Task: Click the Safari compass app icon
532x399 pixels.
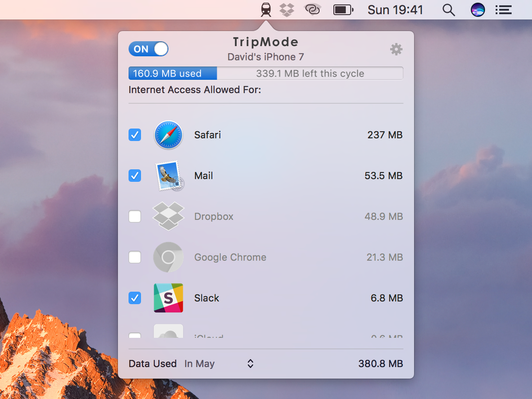Action: click(x=168, y=135)
